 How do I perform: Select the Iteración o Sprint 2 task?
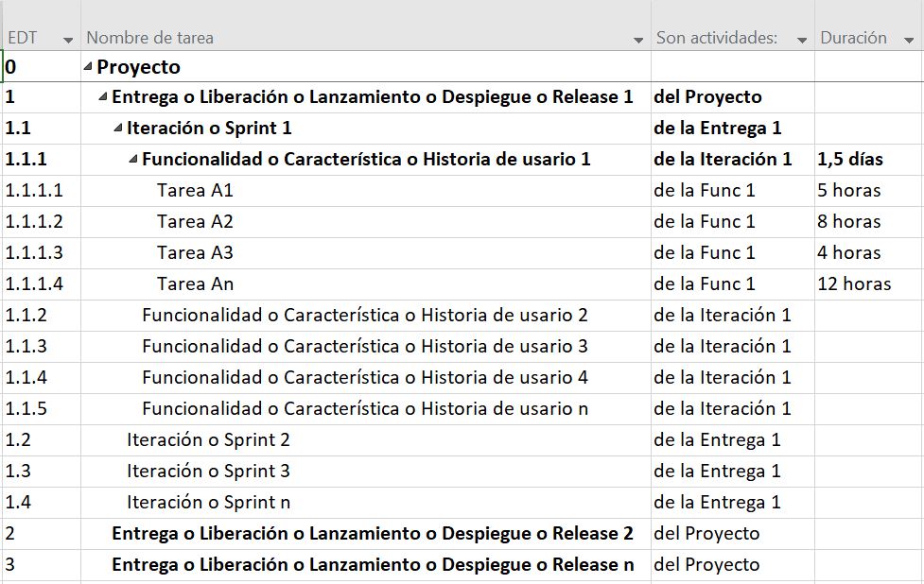click(208, 439)
